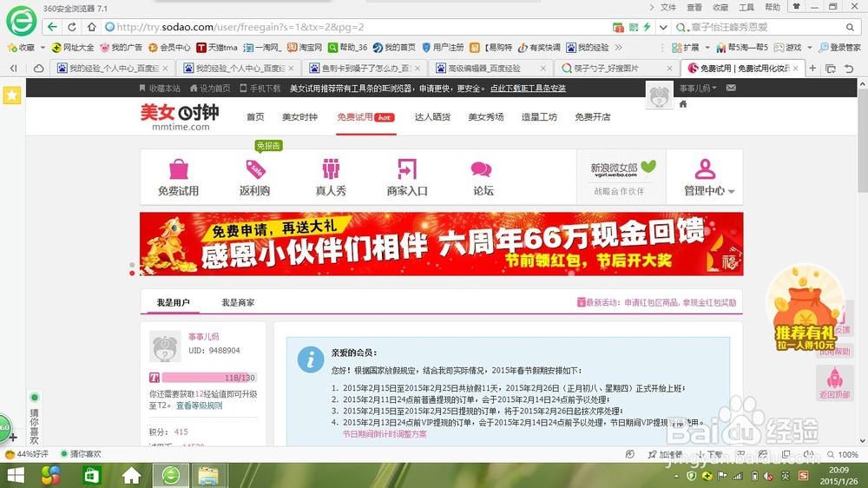Open the 免费试用 shopping bag icon
Image resolution: width=868 pixels, height=488 pixels.
tap(178, 169)
